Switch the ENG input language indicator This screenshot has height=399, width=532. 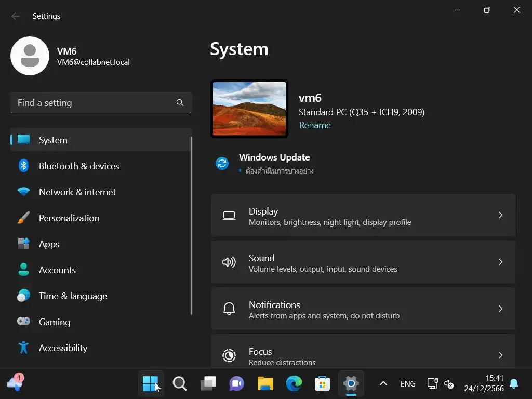[x=408, y=384]
